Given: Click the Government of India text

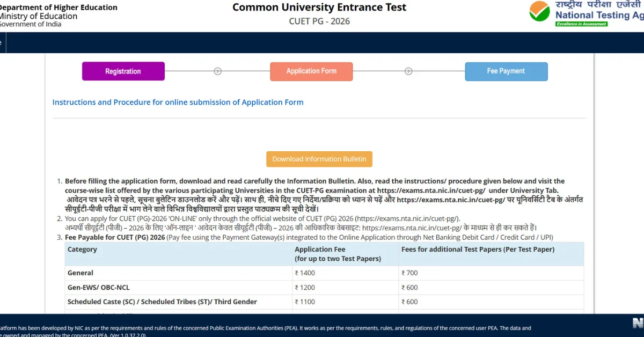Looking at the screenshot, I should pyautogui.click(x=31, y=24).
